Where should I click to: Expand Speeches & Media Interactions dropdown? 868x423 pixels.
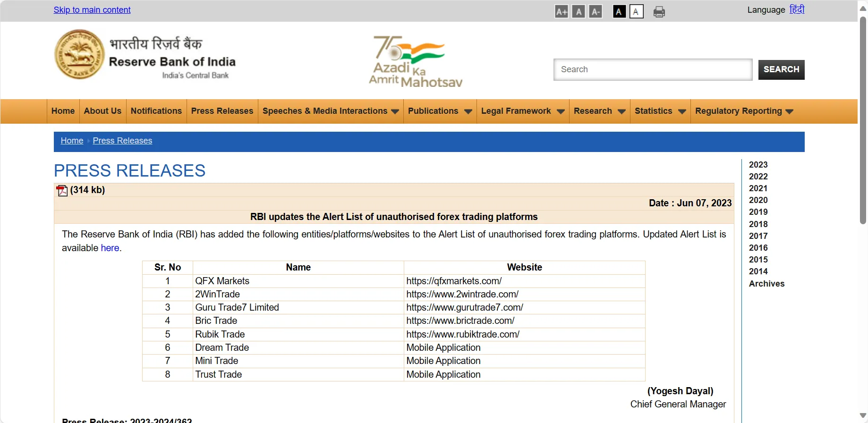pyautogui.click(x=331, y=111)
